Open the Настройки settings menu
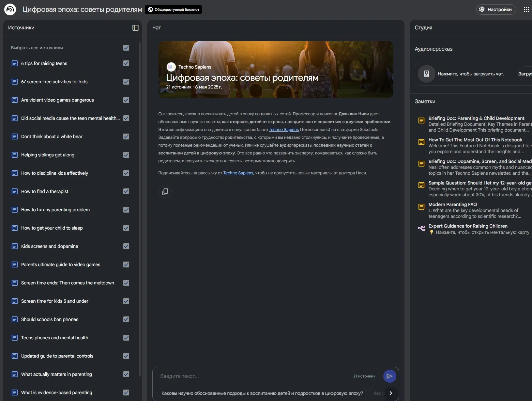 click(496, 9)
